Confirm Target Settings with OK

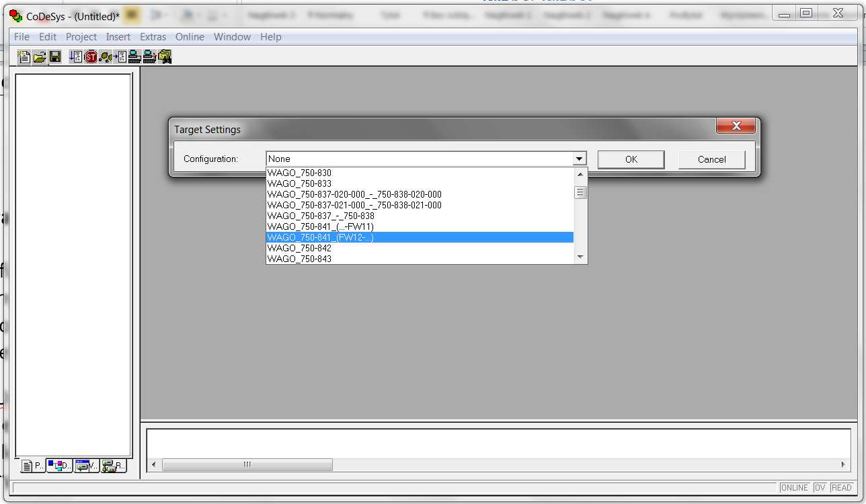click(x=631, y=159)
